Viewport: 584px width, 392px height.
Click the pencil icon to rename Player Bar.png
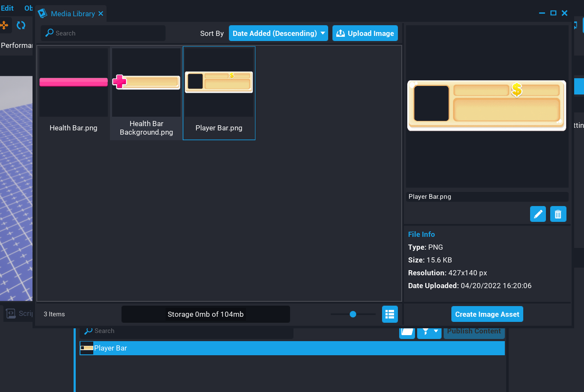tap(538, 214)
